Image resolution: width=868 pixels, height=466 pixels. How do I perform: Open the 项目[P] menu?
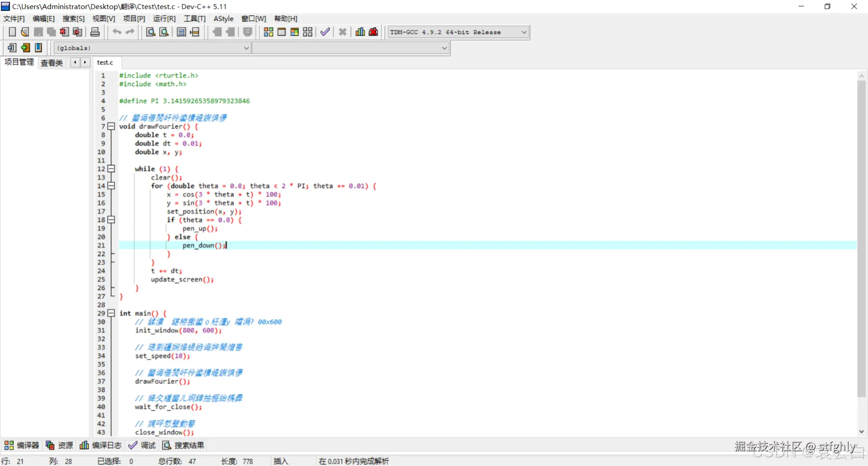(x=134, y=19)
